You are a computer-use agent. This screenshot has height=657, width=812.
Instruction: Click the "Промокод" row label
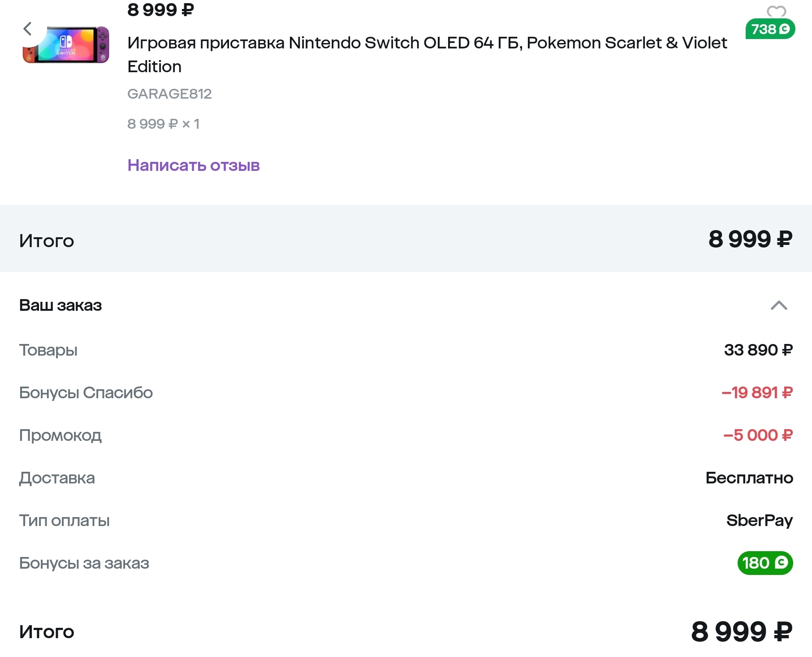point(60,435)
